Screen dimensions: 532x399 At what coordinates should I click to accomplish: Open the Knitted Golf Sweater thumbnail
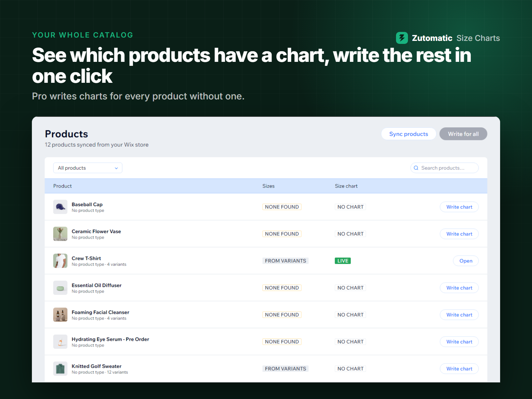coord(60,368)
